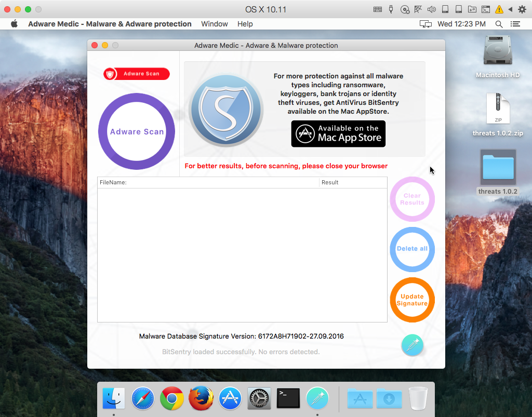
Task: Launch Firefox from the Dock
Action: (x=201, y=398)
